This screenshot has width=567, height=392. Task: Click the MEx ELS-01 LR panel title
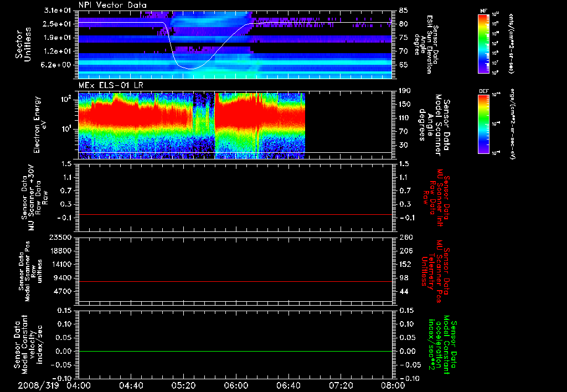tap(110, 86)
